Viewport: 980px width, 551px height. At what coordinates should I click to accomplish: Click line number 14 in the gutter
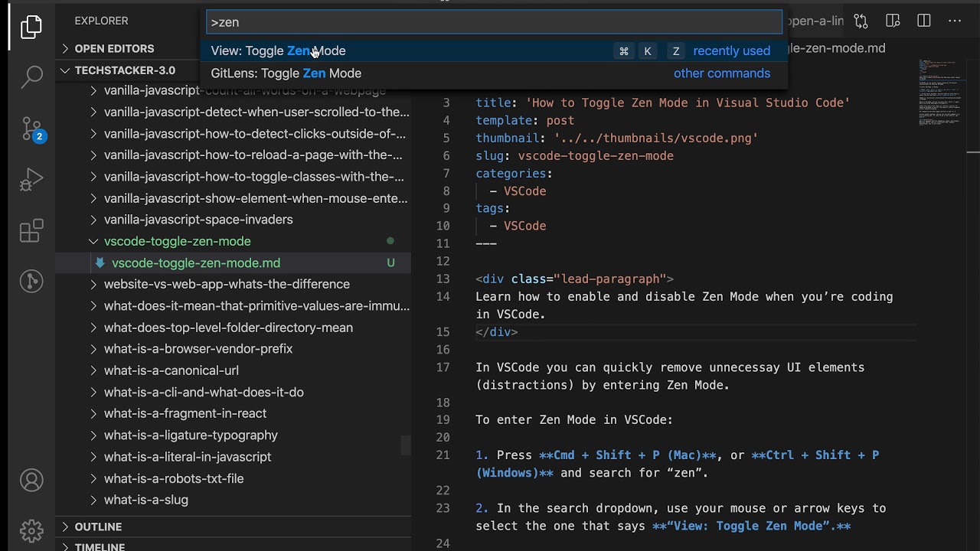coord(443,297)
